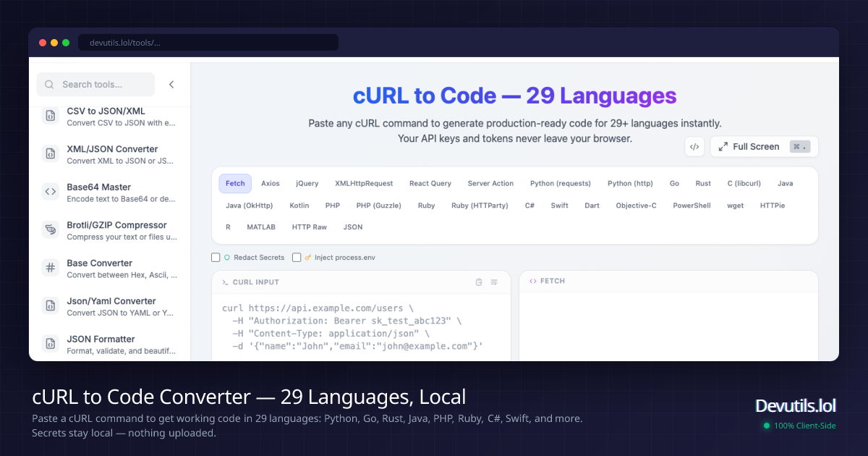
Task: Click the Devutils.lol brand text
Action: (796, 406)
